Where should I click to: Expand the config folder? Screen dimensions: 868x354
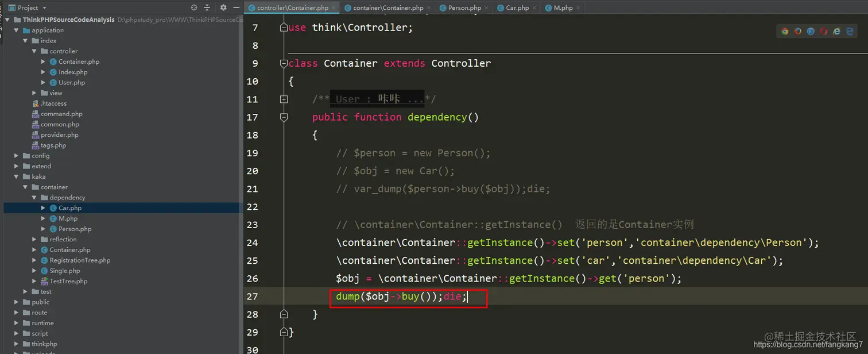coord(16,156)
